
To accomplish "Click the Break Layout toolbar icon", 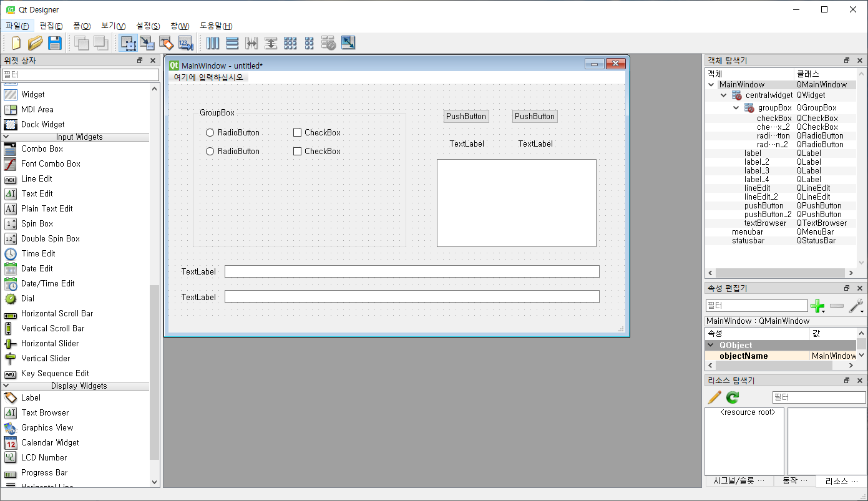I will [x=329, y=43].
